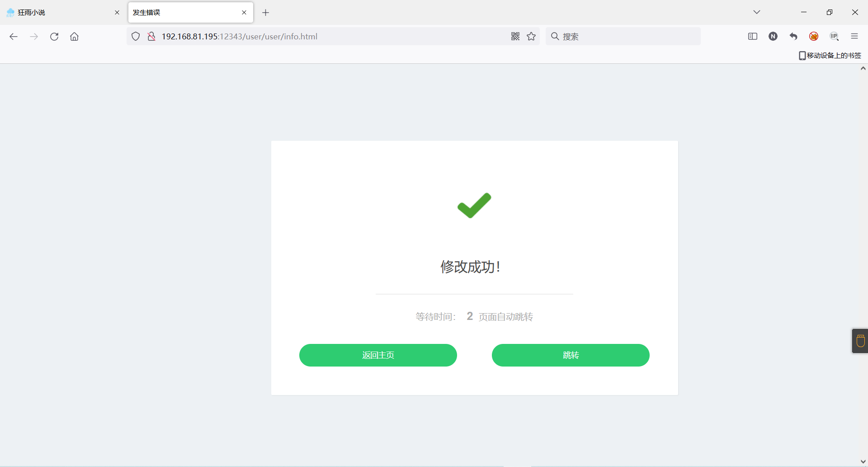Click the 页面自动跳转 text

[x=506, y=317]
